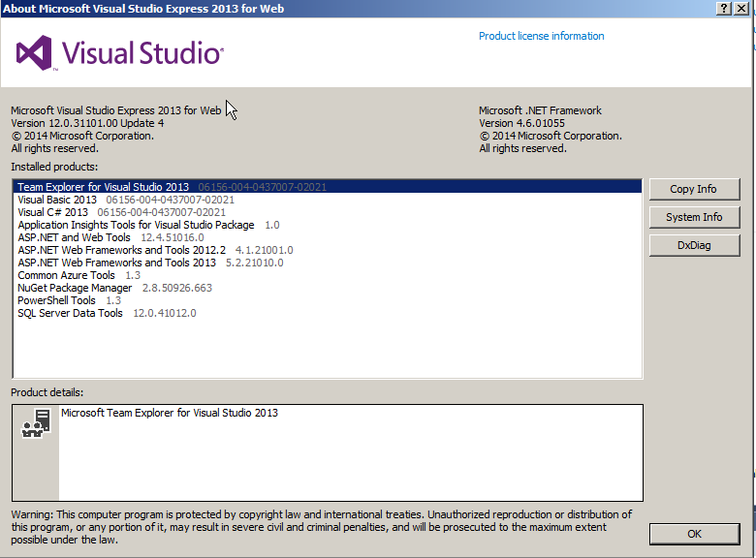Screen dimensions: 756x558
Task: Click the .NET Framework Version 4.6.01055 text
Action: (x=521, y=123)
